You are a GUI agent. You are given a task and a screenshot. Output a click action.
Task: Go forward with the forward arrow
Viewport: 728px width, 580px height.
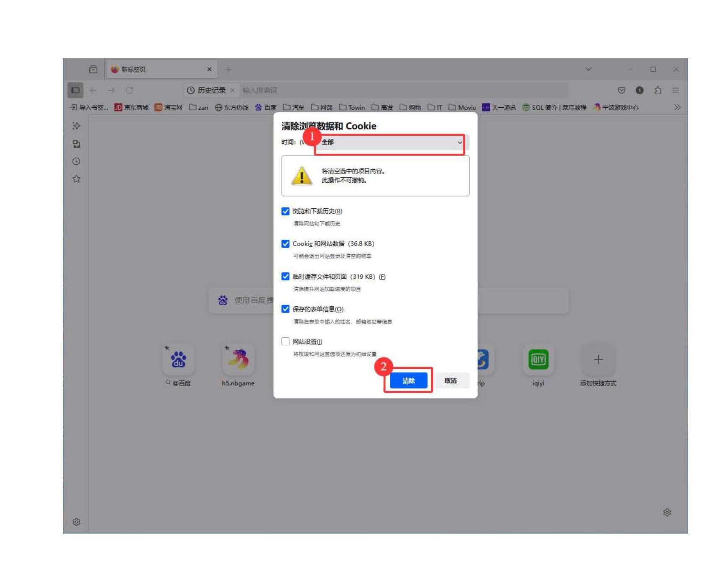tap(111, 90)
